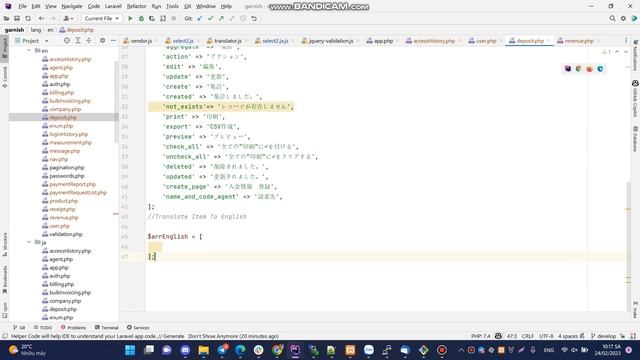Screen dimensions: 640x360
Task: Open IDE settings gear icon at top right
Action: coord(623,18)
